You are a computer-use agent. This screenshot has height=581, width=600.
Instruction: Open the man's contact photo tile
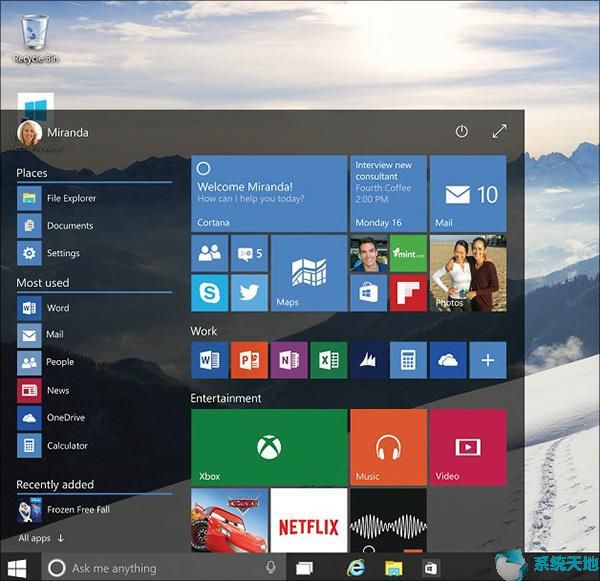tap(368, 253)
